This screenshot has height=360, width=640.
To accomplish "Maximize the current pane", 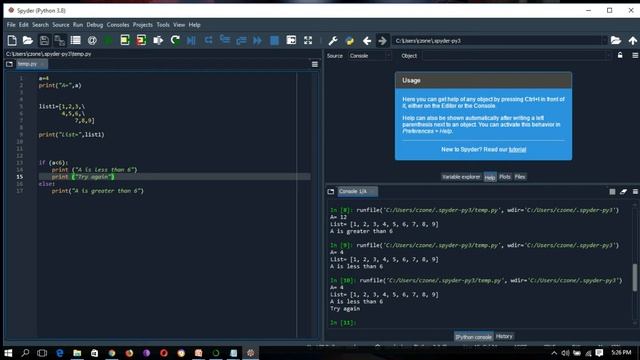I will 291,40.
